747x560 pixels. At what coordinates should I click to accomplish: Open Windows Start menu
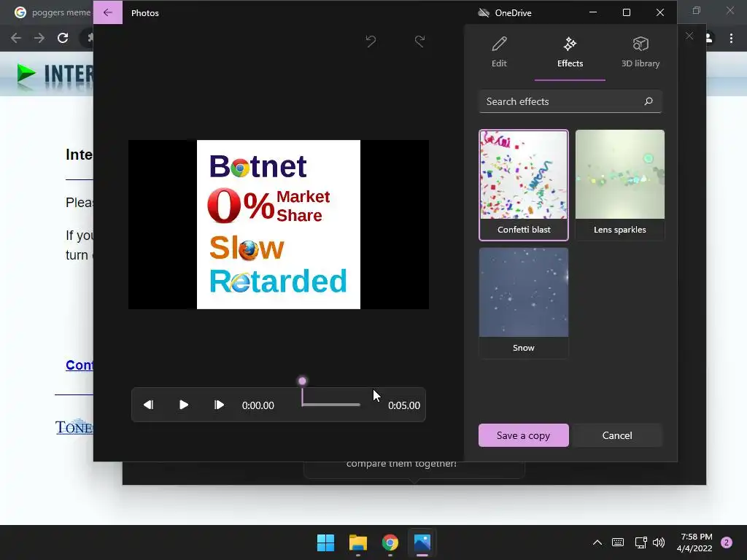[326, 542]
